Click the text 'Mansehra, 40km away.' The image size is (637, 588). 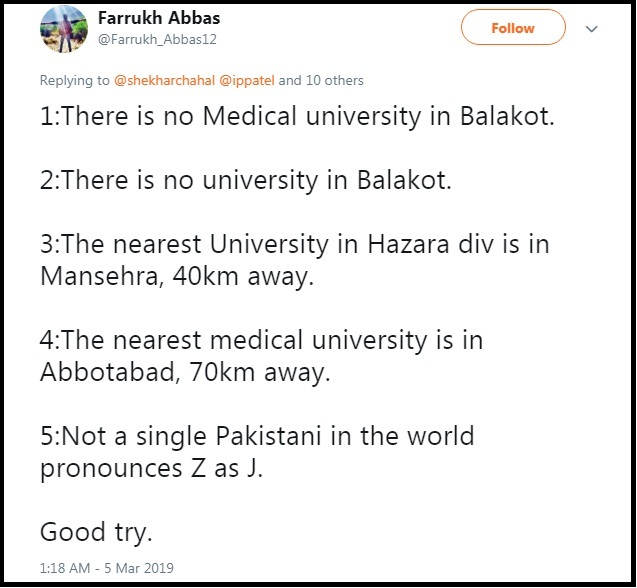pyautogui.click(x=177, y=277)
